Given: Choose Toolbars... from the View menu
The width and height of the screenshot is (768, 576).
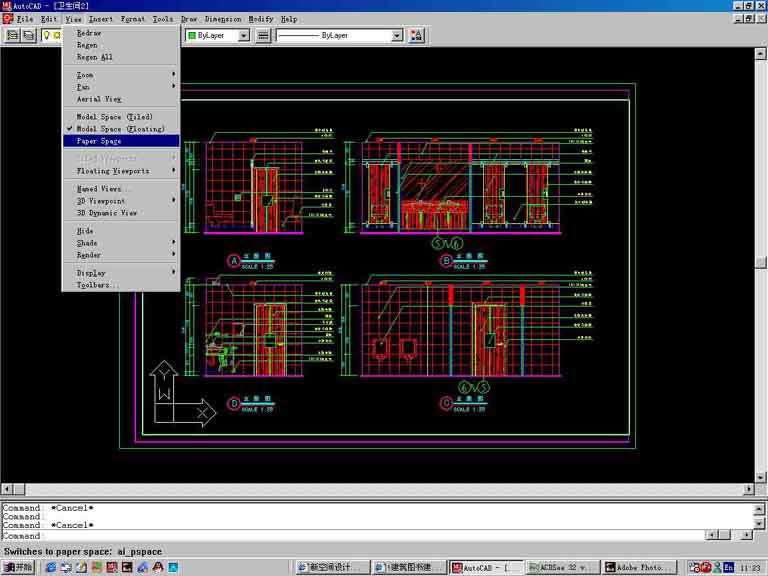Looking at the screenshot, I should 98,285.
